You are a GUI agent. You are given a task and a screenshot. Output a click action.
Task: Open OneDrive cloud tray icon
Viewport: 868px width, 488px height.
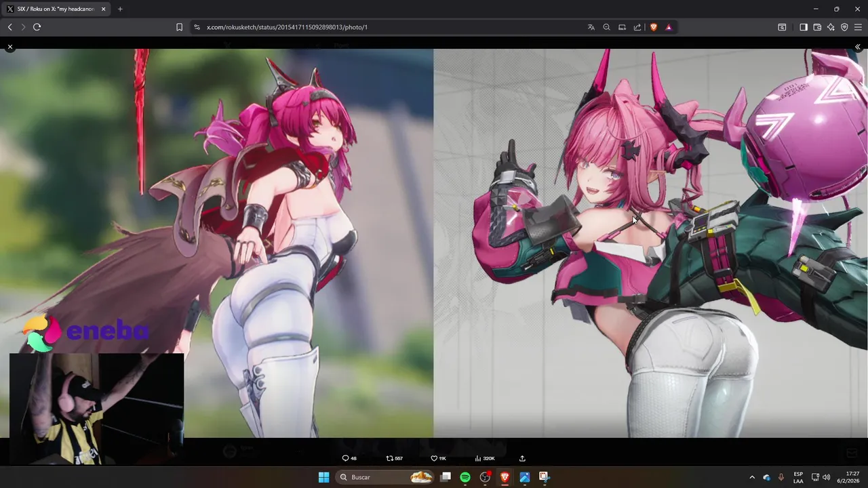pyautogui.click(x=767, y=477)
